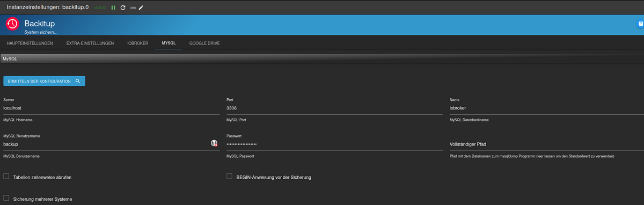Open the Extra-Einstellungen tab
644x205 pixels.
coord(90,43)
